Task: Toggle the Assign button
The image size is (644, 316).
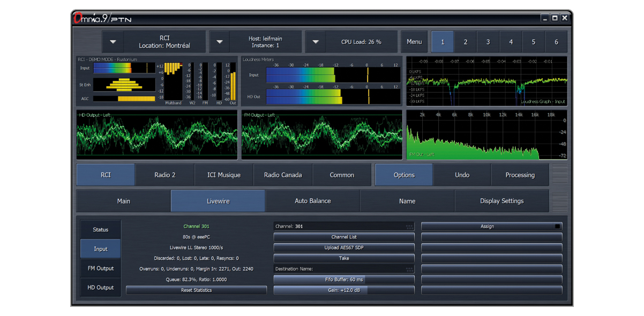Action: (x=491, y=227)
